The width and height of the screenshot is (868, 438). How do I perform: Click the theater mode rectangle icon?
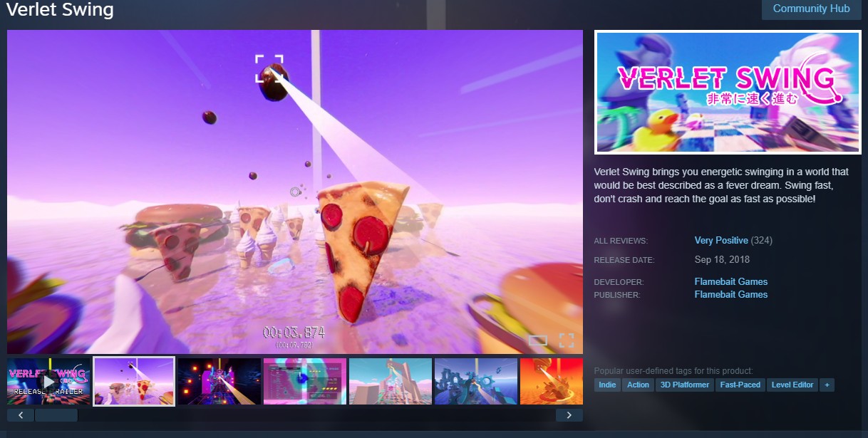click(538, 340)
